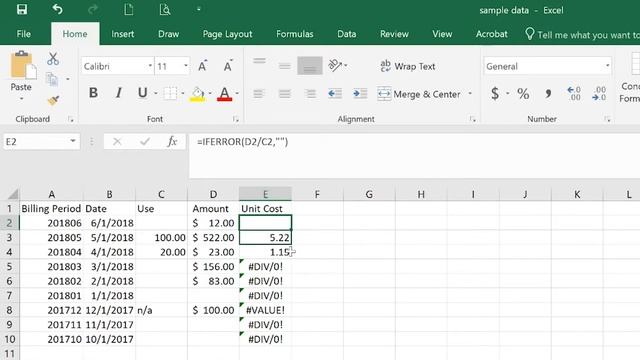Apply comma style
This screenshot has height=360, width=640.
548,94
